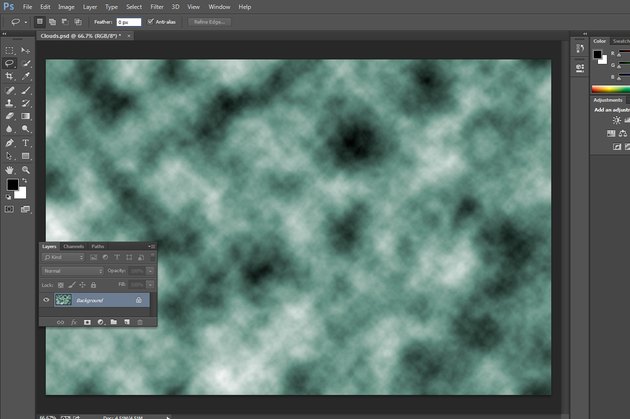Image resolution: width=630 pixels, height=419 pixels.
Task: Enable New selection mode
Action: click(39, 22)
